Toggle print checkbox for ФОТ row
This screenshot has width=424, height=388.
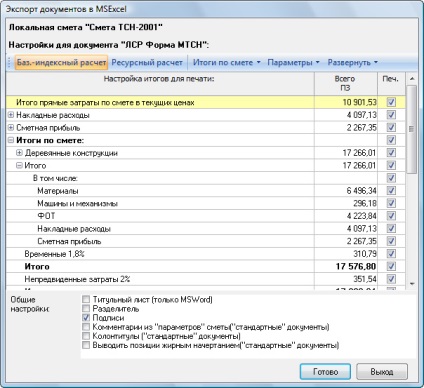pos(391,216)
